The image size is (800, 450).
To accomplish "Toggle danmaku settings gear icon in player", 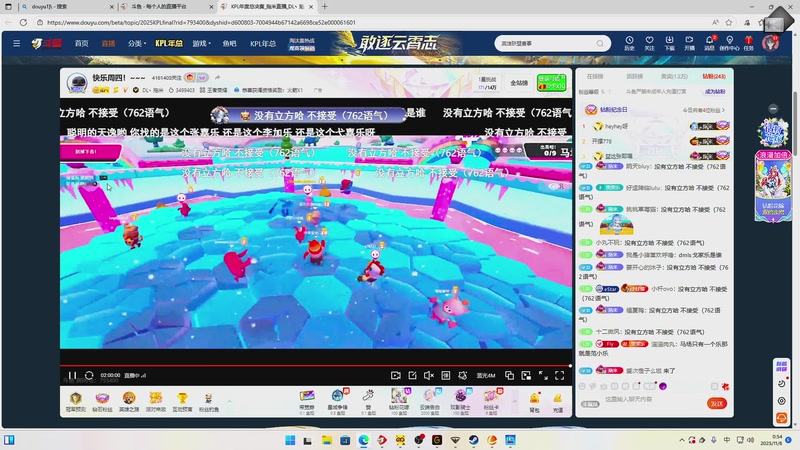I will pos(463,376).
